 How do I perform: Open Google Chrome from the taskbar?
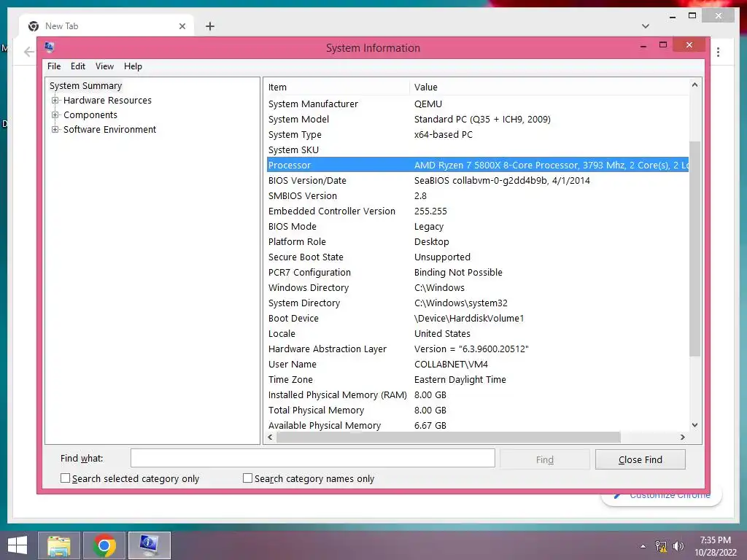click(x=104, y=545)
